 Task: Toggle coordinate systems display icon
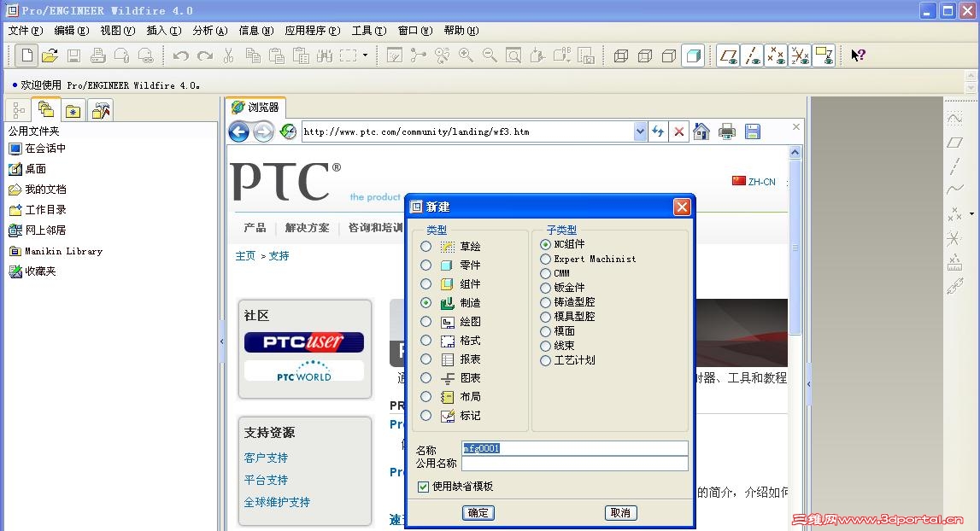[x=800, y=55]
